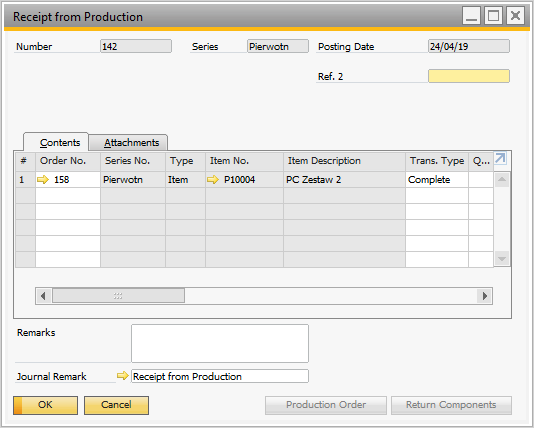Maximize the Receipt from Production window
This screenshot has width=534, height=428.
pyautogui.click(x=493, y=16)
